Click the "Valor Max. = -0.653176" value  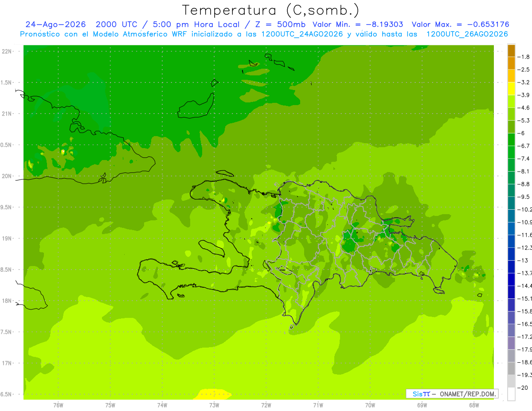click(461, 24)
